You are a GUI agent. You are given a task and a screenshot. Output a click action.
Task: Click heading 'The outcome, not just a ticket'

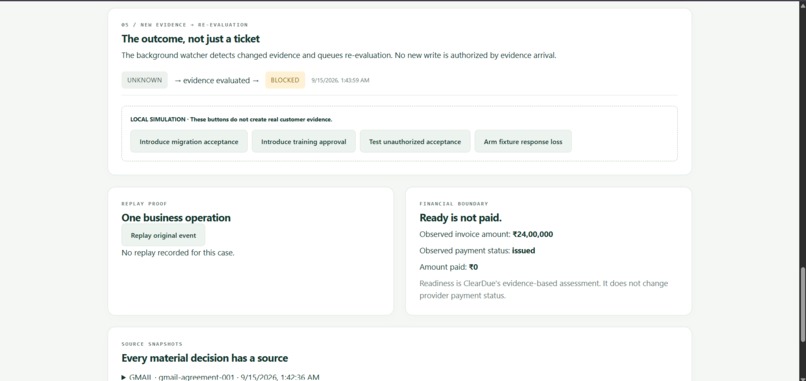191,39
